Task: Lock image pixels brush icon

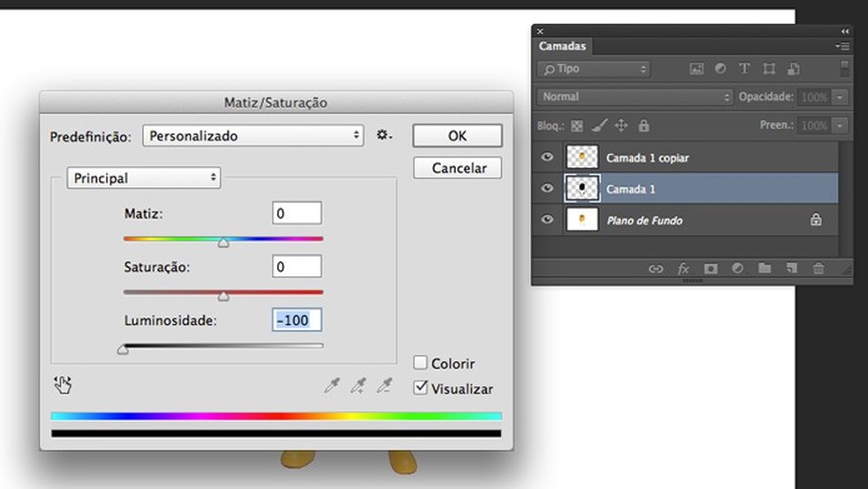Action: pyautogui.click(x=599, y=125)
